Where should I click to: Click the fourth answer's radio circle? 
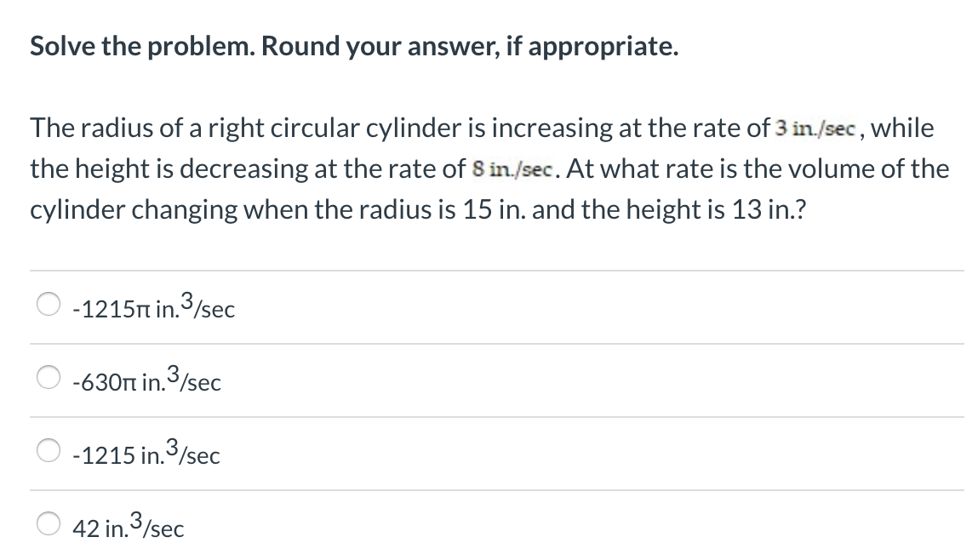click(49, 525)
